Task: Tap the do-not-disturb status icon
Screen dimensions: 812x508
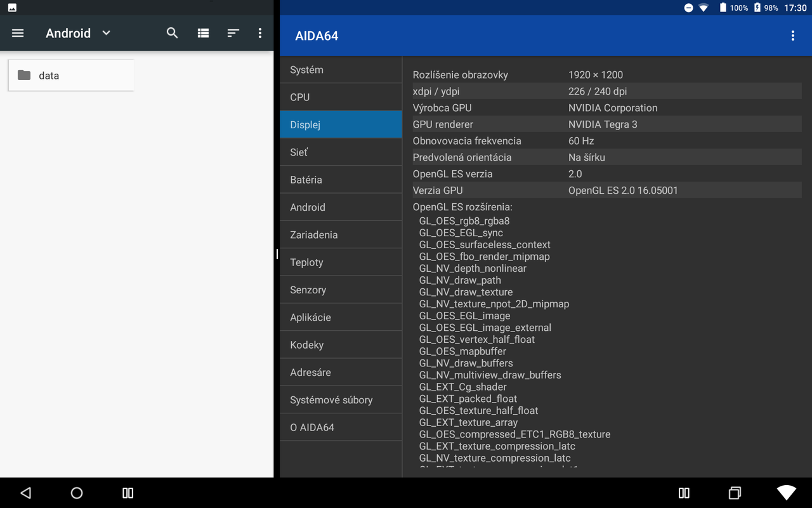Action: [688, 8]
